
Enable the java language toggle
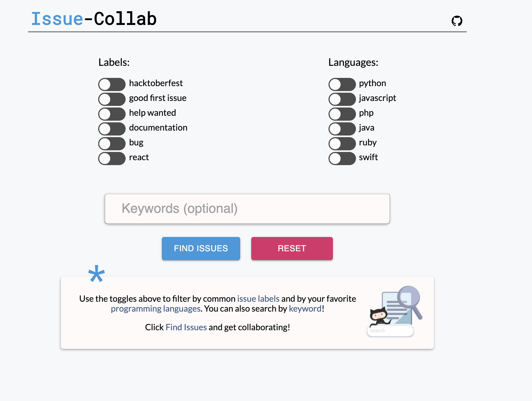[x=342, y=129]
